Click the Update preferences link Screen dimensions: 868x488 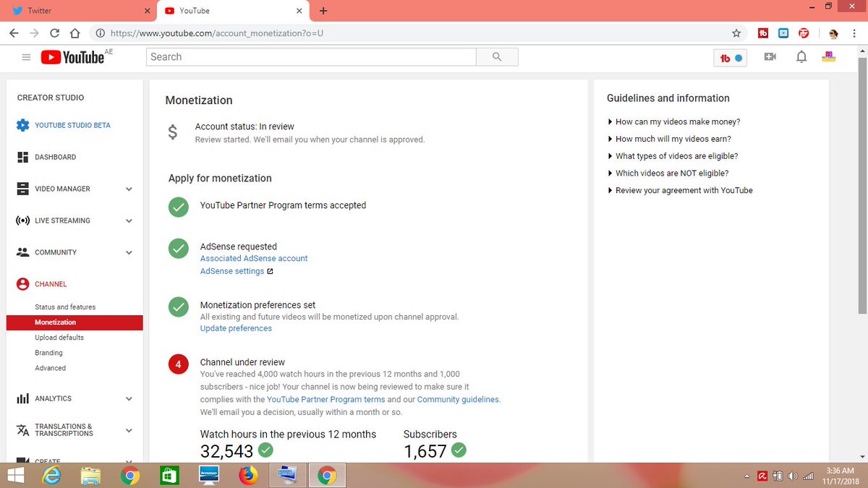pos(236,328)
